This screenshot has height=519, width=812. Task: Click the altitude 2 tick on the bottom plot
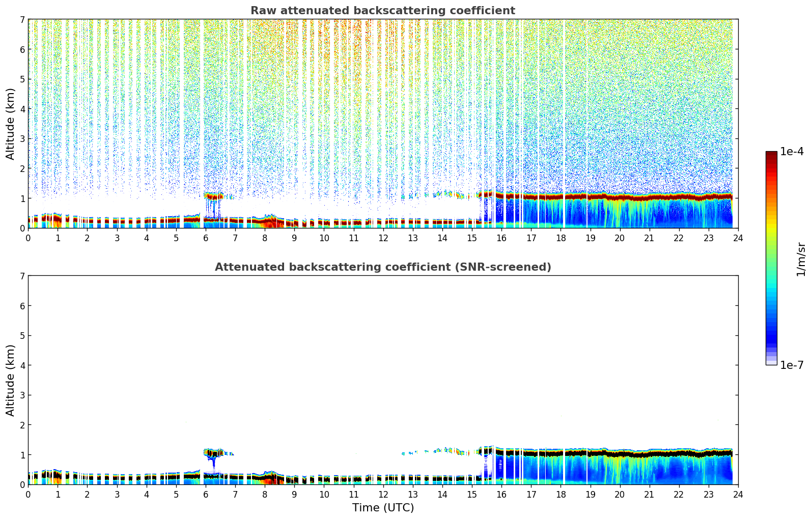22,424
